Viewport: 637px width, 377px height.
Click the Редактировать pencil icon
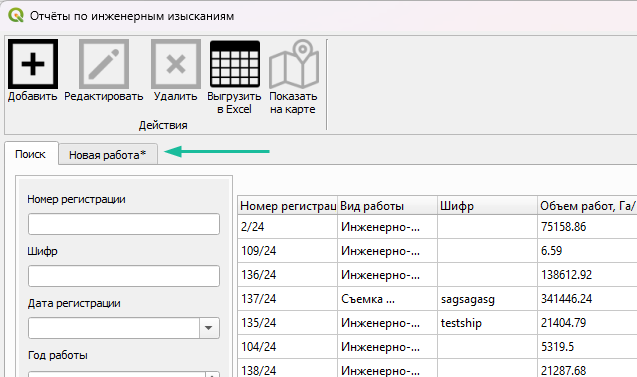click(104, 64)
